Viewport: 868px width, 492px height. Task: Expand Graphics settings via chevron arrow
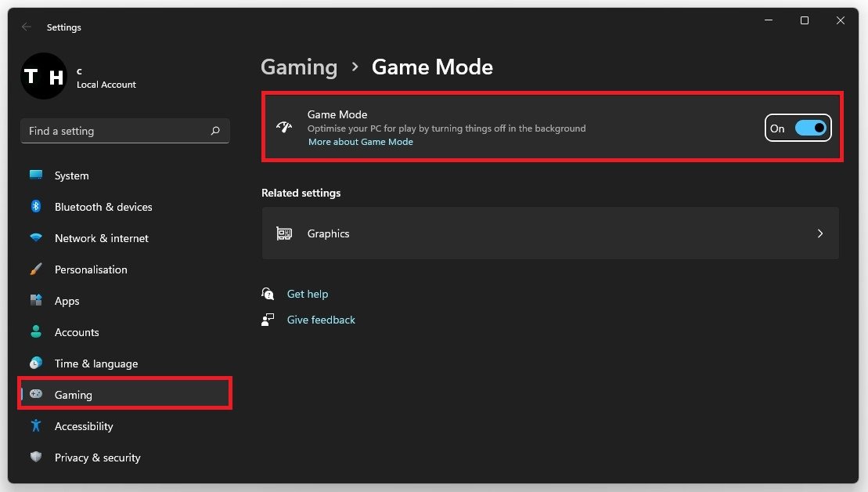tap(819, 233)
